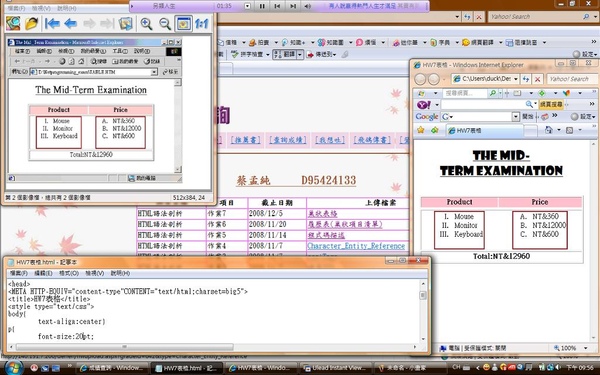Open the bracketed 推薦書 link on the page
The width and height of the screenshot is (600, 375).
point(245,140)
